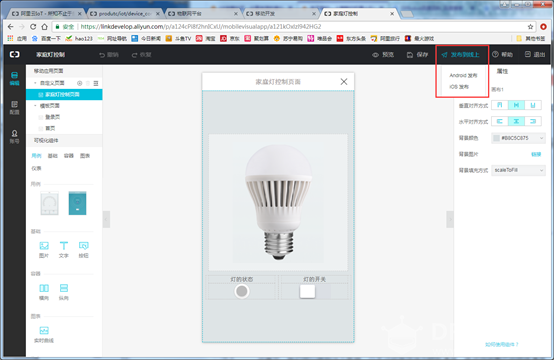Switch to the 基础 component tab
The image size is (554, 360).
[x=53, y=156]
